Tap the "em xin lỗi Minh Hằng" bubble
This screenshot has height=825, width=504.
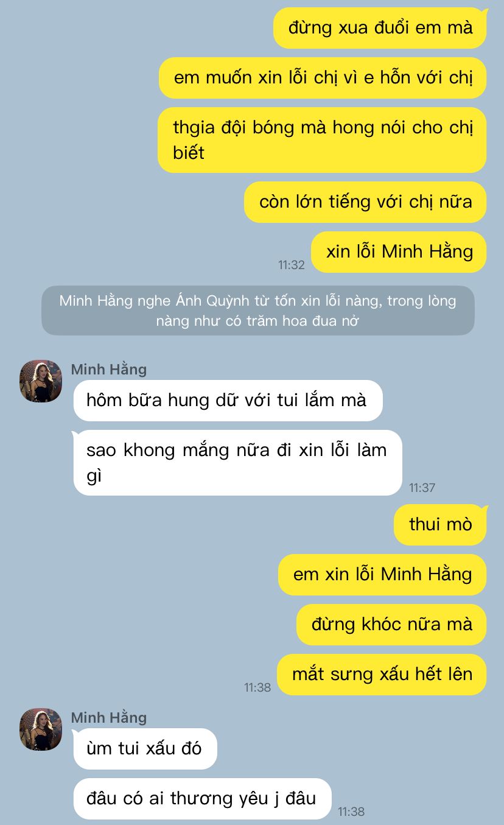[x=382, y=575]
